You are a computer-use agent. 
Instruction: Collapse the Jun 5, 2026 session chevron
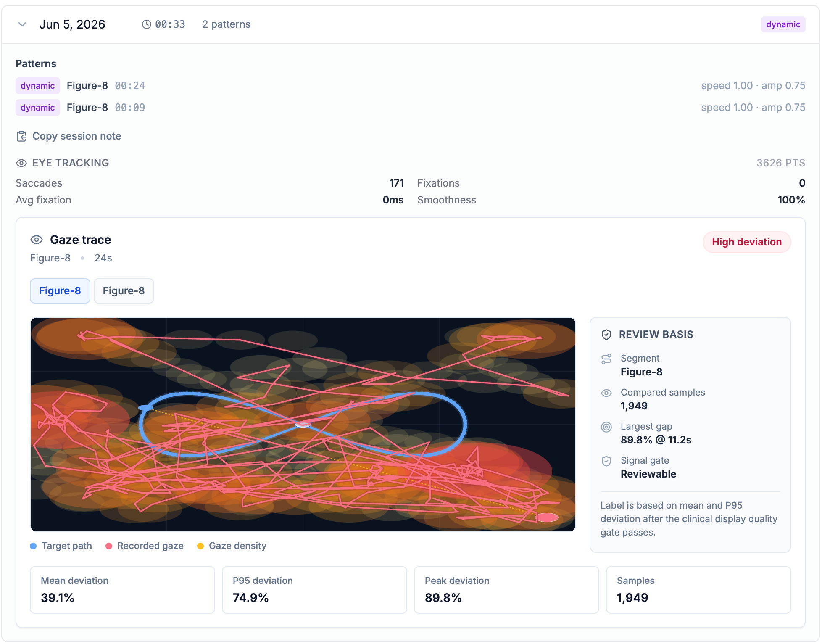click(22, 24)
